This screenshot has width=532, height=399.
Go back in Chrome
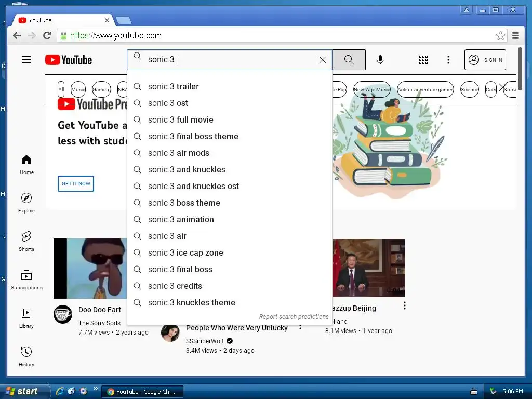(x=17, y=36)
